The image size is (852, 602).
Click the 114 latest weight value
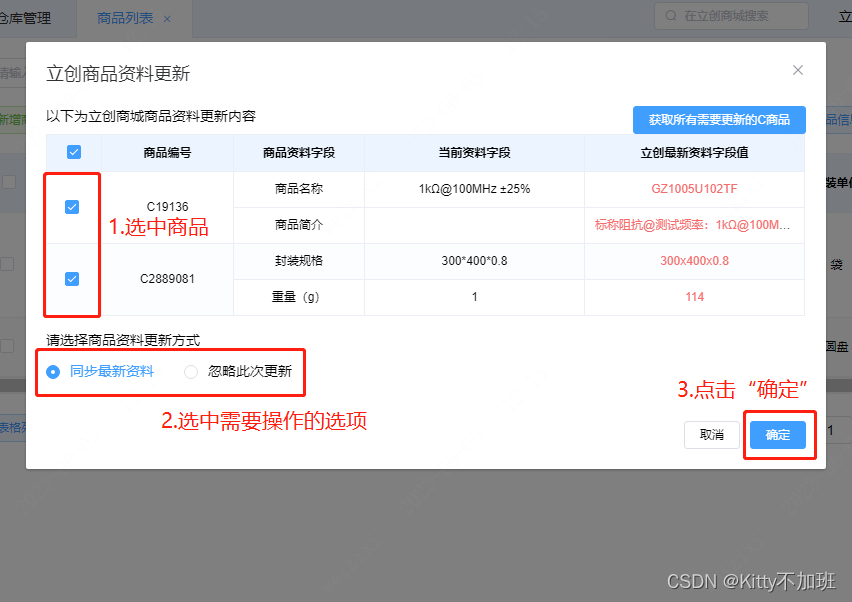pos(694,297)
